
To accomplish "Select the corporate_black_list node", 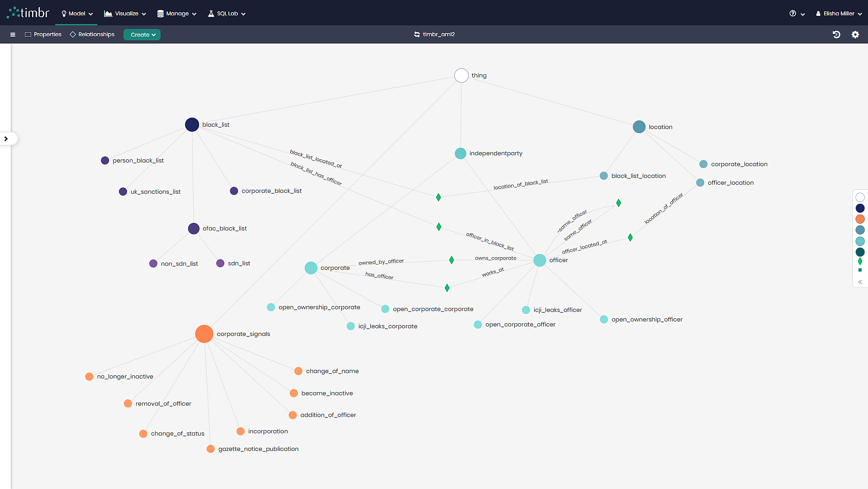I will point(234,191).
